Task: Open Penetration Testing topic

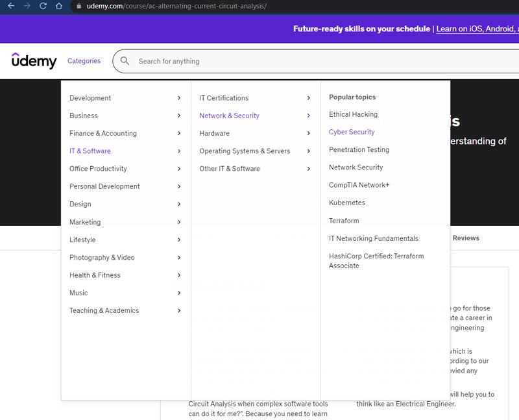Action: click(359, 150)
